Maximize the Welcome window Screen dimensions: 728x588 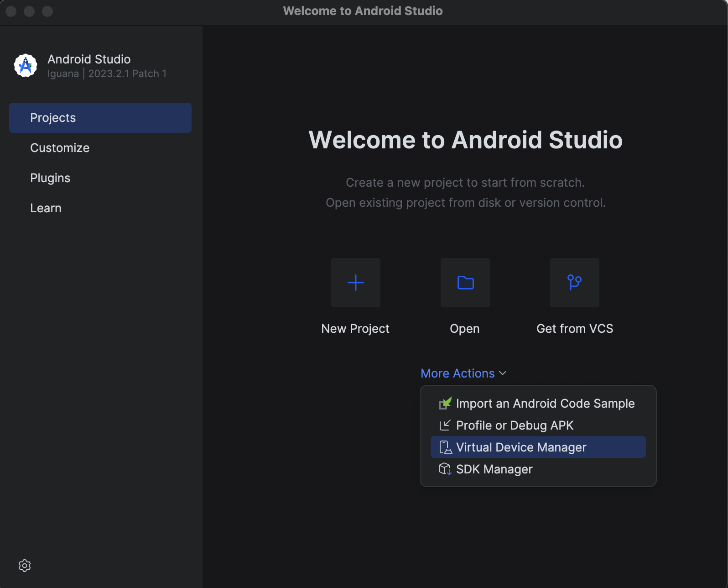pos(47,11)
